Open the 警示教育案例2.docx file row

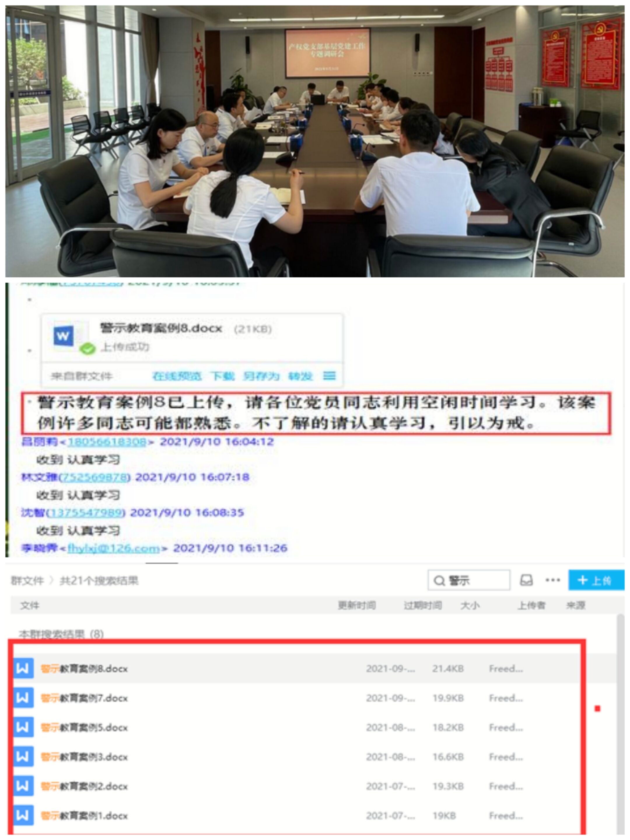[296, 786]
